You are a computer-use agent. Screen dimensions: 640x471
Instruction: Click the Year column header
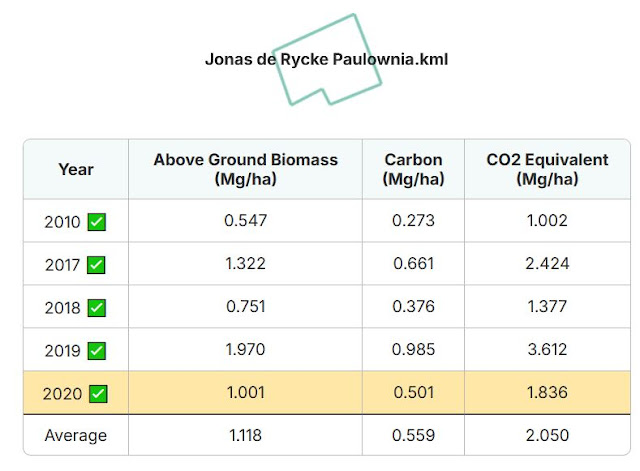pyautogui.click(x=76, y=169)
